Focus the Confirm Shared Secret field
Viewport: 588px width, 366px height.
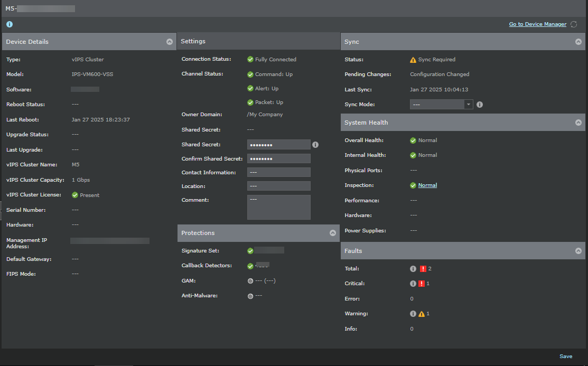tap(278, 158)
